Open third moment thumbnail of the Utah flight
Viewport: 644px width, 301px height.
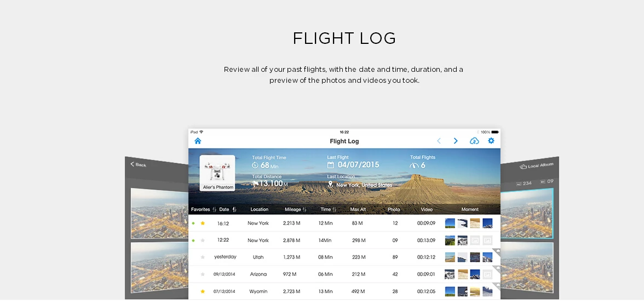[x=475, y=257]
